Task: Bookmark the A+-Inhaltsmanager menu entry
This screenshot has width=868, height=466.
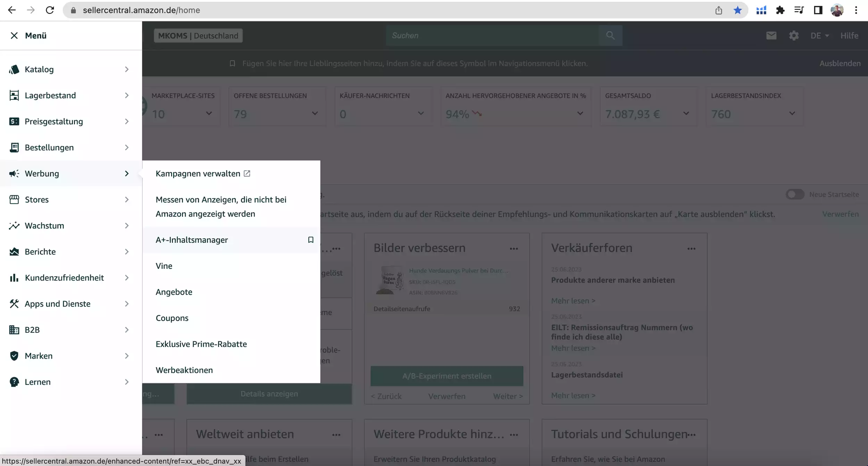Action: click(311, 240)
